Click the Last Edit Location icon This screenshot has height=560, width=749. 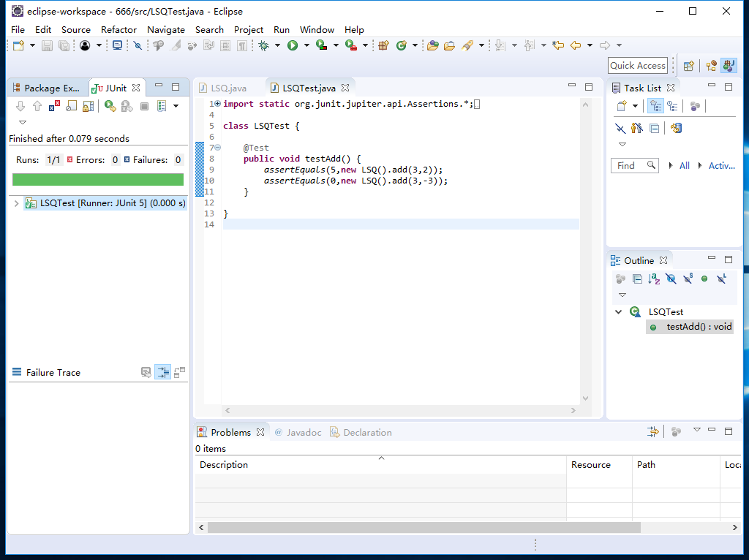coord(557,45)
